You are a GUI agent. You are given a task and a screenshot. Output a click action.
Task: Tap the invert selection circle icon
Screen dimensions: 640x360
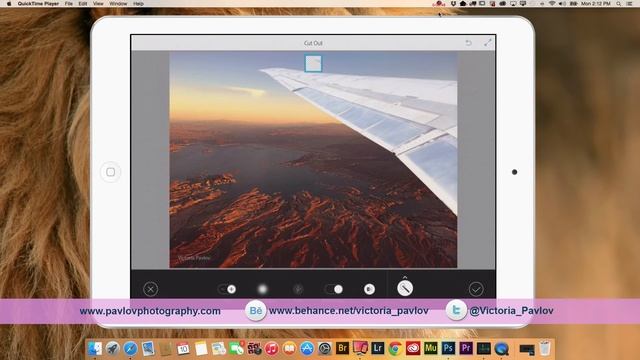(x=369, y=289)
